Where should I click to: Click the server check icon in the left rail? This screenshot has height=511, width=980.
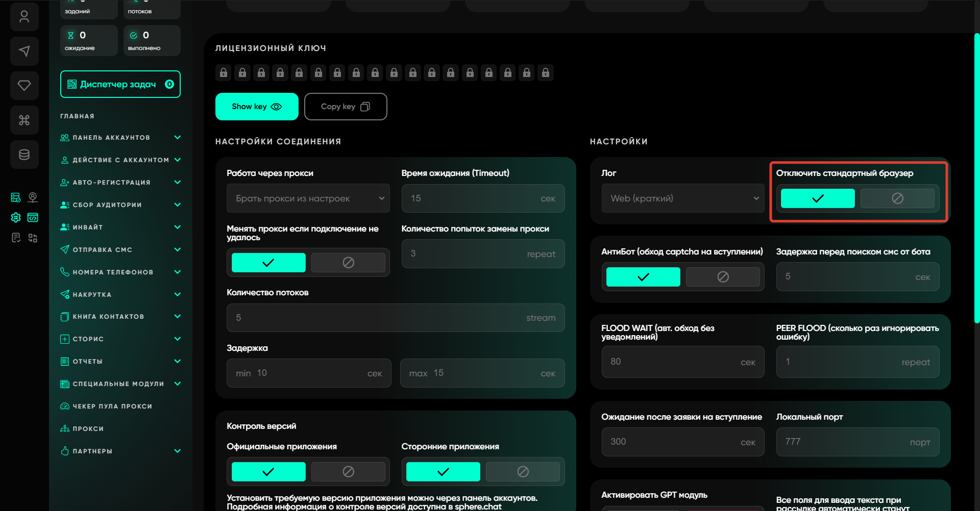click(16, 197)
